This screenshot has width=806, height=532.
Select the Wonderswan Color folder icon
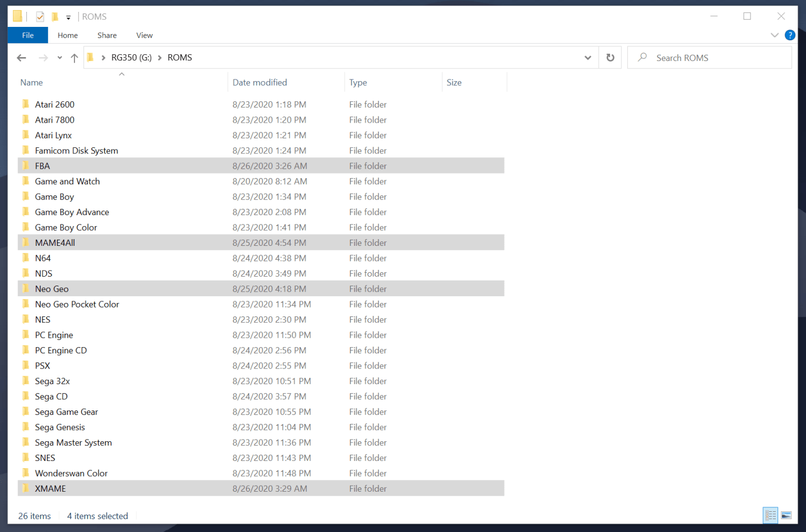tap(26, 473)
